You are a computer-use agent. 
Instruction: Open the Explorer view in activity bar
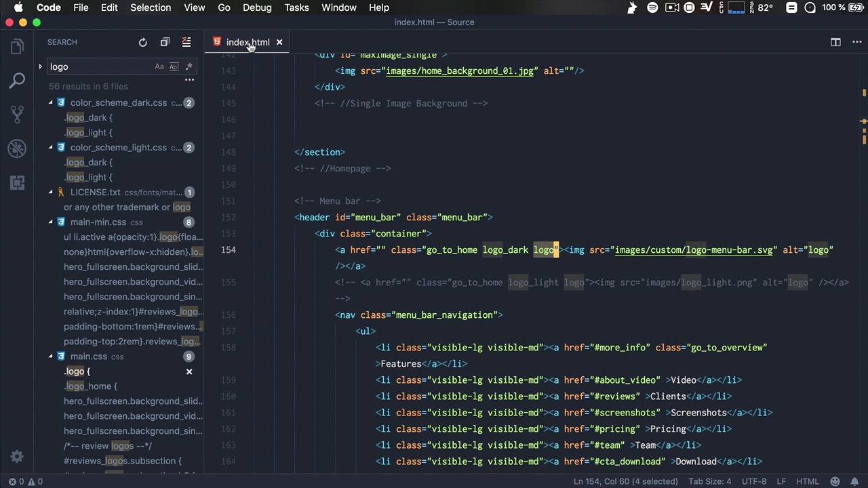17,47
